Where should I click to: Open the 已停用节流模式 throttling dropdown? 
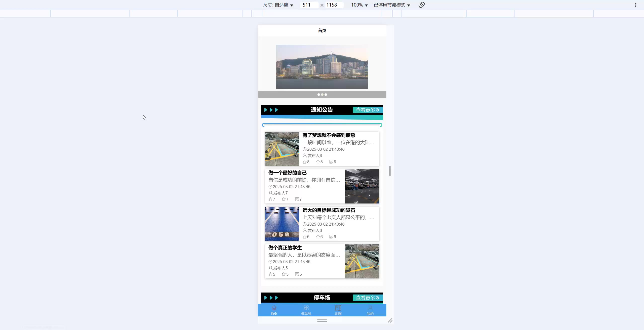pos(392,5)
